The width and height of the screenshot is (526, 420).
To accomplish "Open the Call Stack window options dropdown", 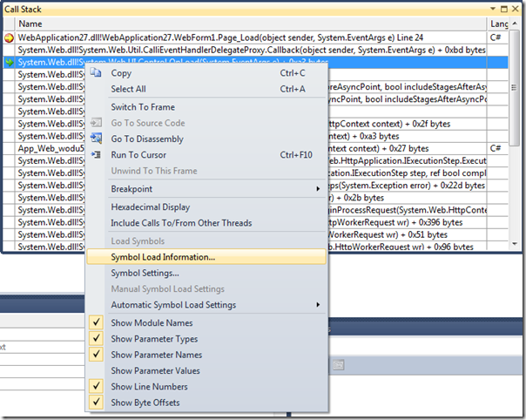I will click(493, 9).
